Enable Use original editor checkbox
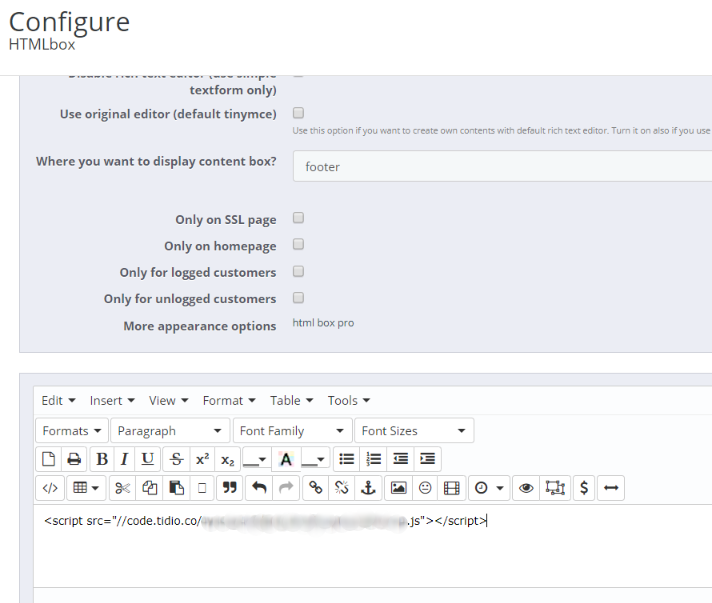The image size is (712, 603). [x=298, y=113]
